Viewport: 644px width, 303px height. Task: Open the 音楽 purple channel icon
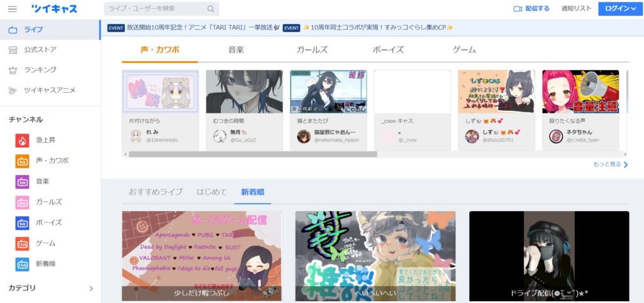pos(22,182)
